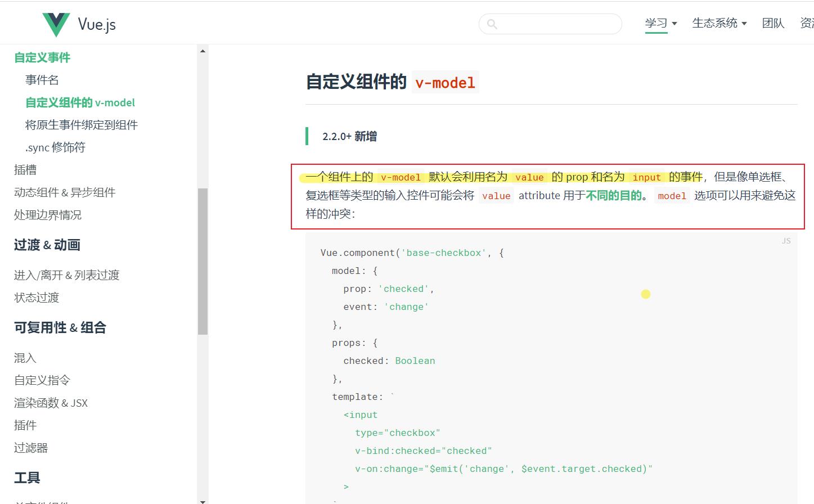Go to 事件名 sidebar link
This screenshot has height=504, width=814.
(42, 80)
